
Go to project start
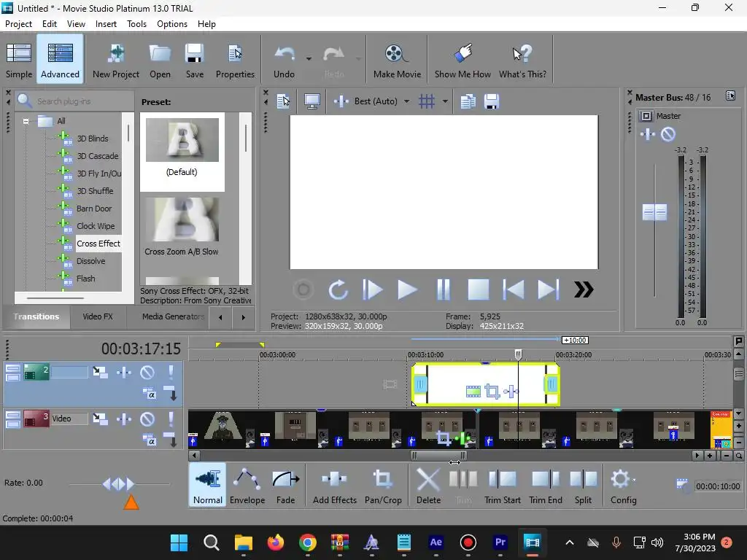click(514, 289)
